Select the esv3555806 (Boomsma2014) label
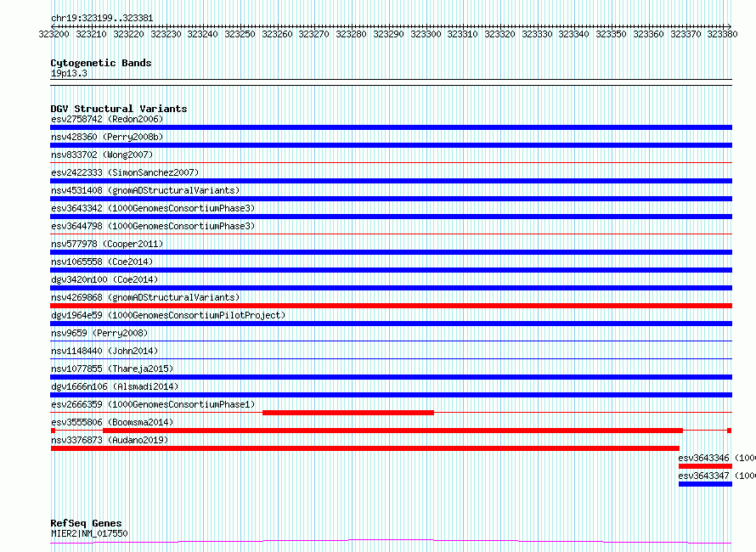 tap(112, 422)
